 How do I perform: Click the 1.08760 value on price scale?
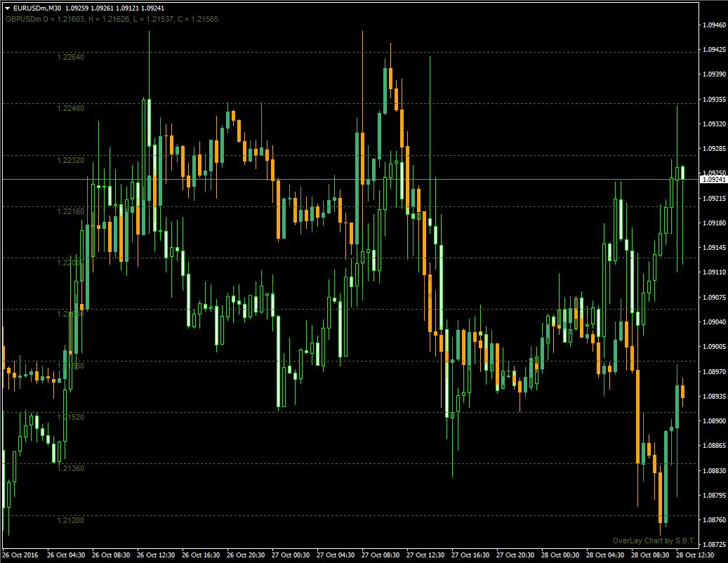[713, 520]
